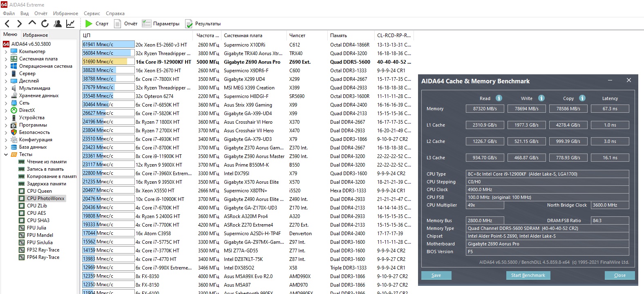This screenshot has height=294, width=644.
Task: Collapse the Тесты tree node
Action: (6, 155)
